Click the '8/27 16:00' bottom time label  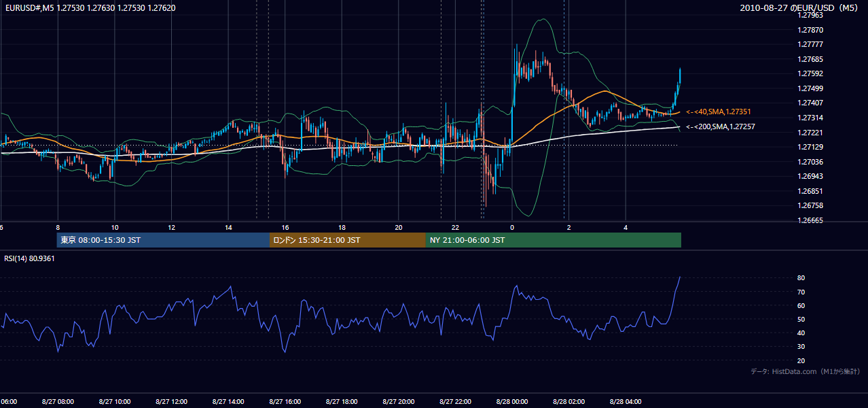(x=285, y=401)
